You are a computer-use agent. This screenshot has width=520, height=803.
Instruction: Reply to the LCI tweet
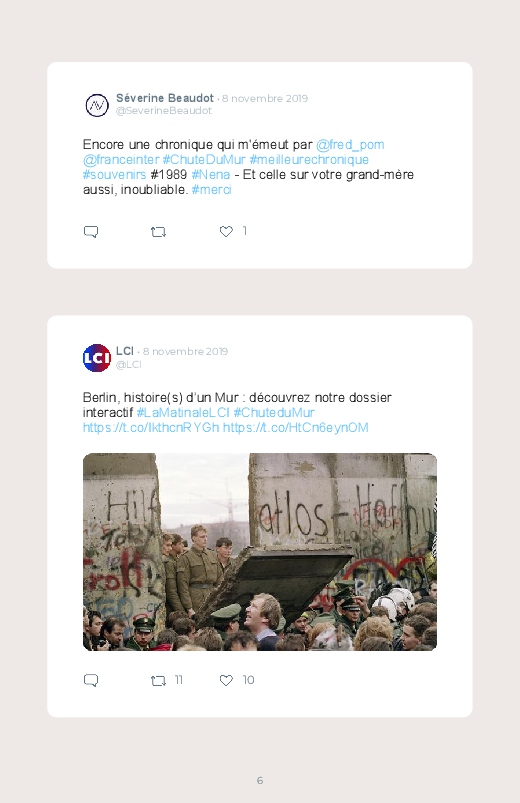click(x=91, y=680)
